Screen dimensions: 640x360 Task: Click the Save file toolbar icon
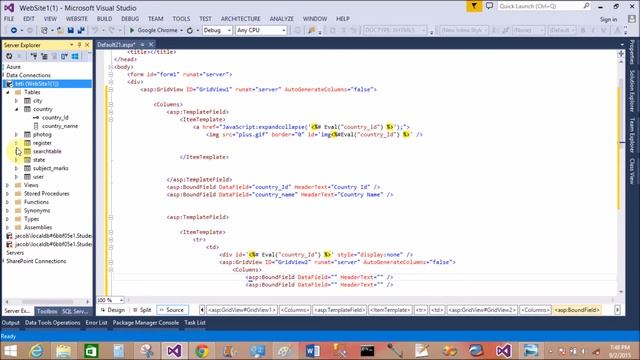(71, 30)
